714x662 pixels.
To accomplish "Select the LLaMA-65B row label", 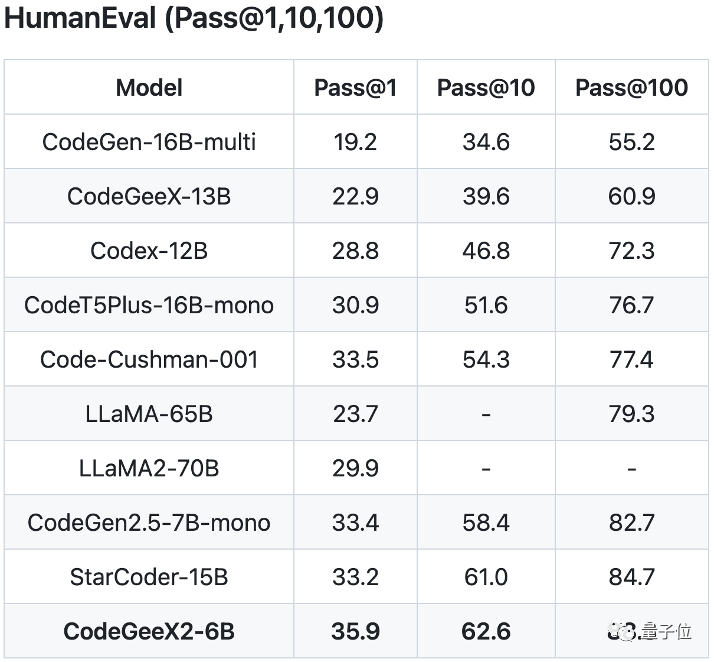I will tap(149, 414).
